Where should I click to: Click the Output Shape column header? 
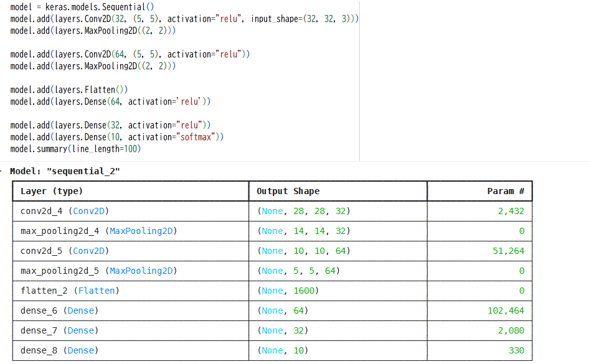click(288, 191)
